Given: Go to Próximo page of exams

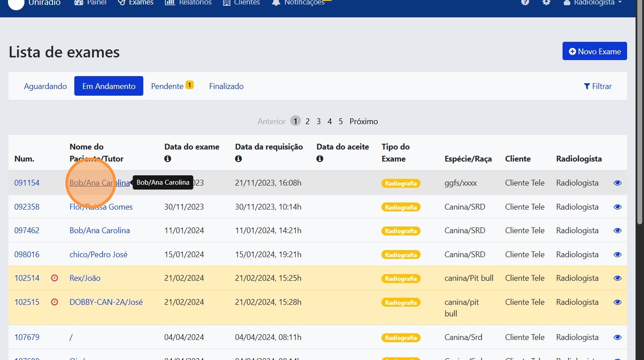Looking at the screenshot, I should point(364,121).
